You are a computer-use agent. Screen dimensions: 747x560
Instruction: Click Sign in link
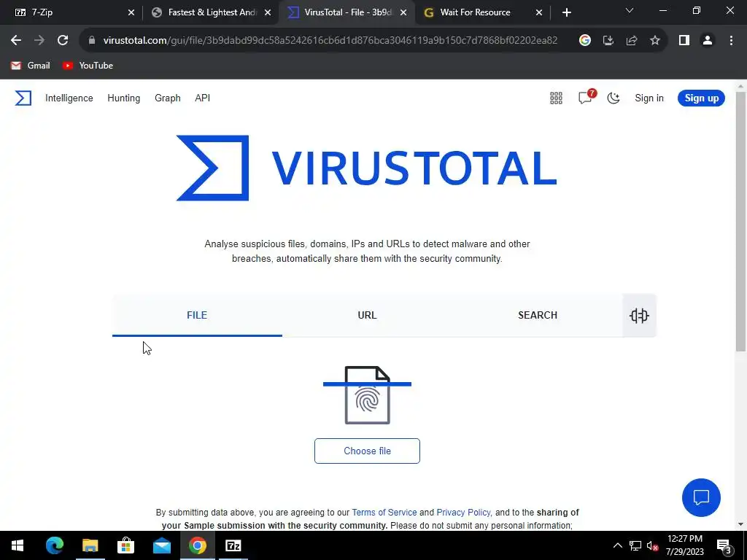click(x=649, y=98)
